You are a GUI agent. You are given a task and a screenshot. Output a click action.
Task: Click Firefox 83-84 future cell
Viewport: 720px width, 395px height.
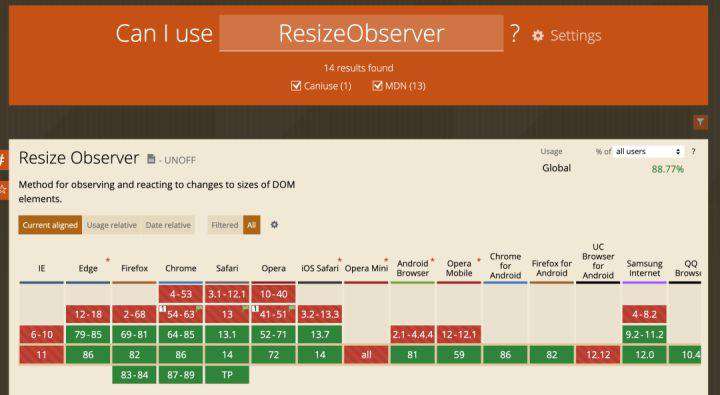point(135,375)
